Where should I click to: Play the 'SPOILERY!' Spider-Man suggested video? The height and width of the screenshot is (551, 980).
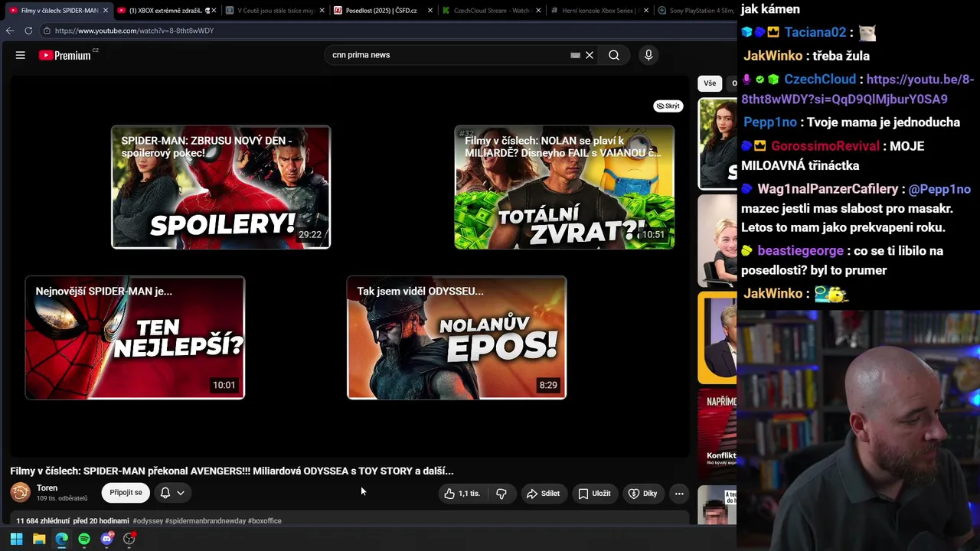click(221, 187)
